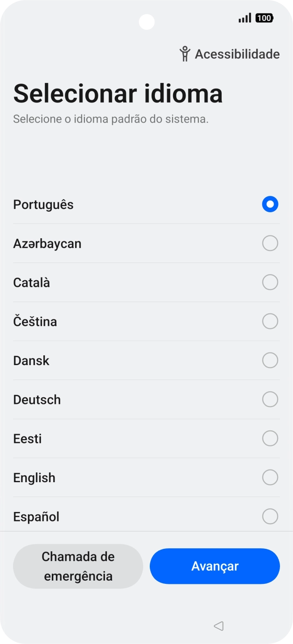Choose the Deutsch language label
The image size is (293, 644).
click(x=37, y=400)
